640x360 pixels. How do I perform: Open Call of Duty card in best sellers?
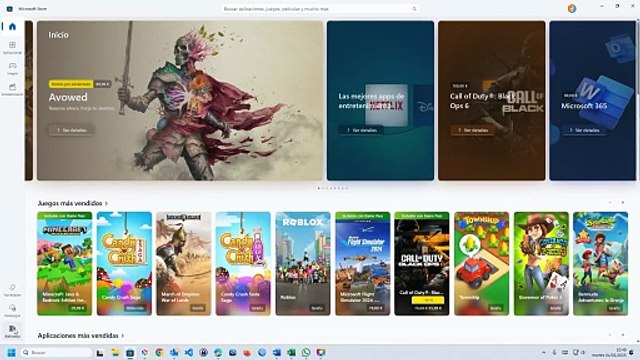422,263
